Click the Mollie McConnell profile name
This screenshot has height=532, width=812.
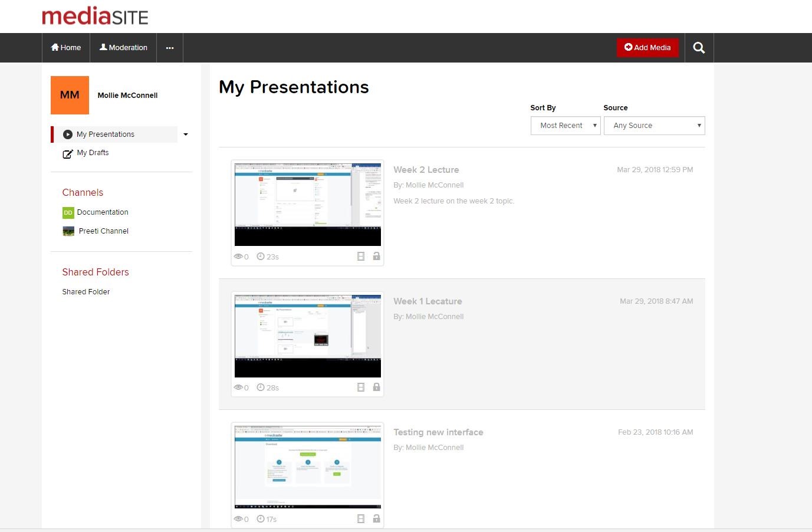pyautogui.click(x=127, y=95)
